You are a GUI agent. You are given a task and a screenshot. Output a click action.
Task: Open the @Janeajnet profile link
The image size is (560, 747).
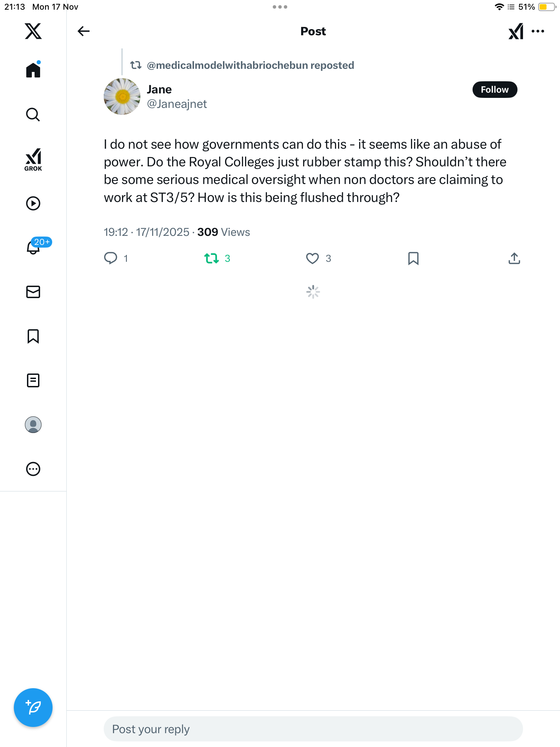point(177,104)
